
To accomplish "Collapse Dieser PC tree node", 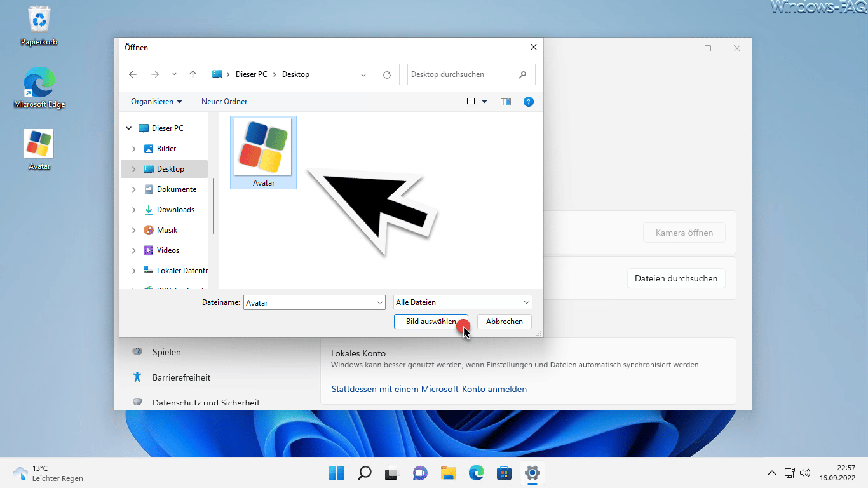I will click(x=129, y=128).
